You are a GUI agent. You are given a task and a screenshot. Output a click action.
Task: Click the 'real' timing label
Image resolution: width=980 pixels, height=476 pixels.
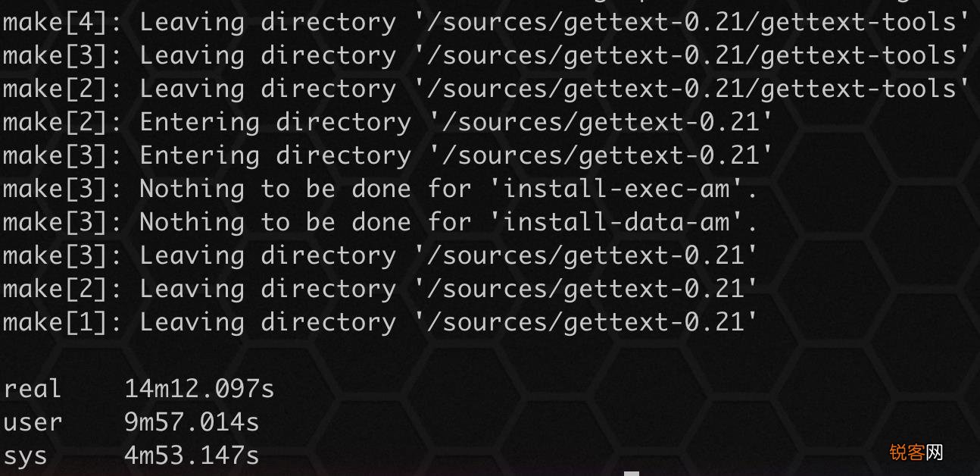[x=32, y=389]
